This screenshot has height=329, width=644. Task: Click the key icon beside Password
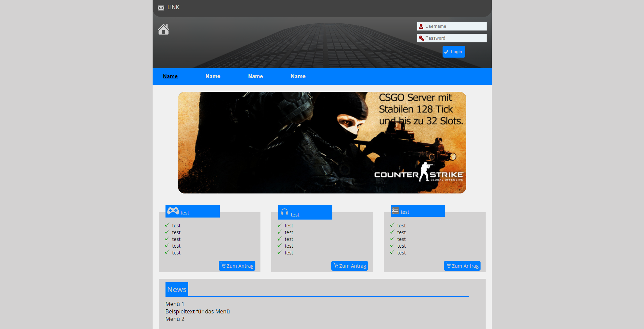(421, 38)
